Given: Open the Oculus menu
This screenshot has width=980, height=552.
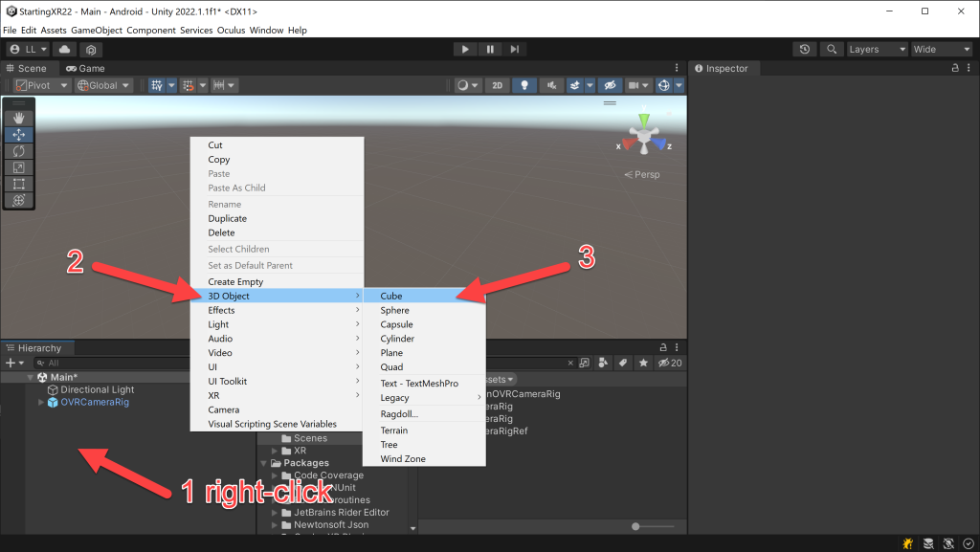Looking at the screenshot, I should [x=232, y=30].
